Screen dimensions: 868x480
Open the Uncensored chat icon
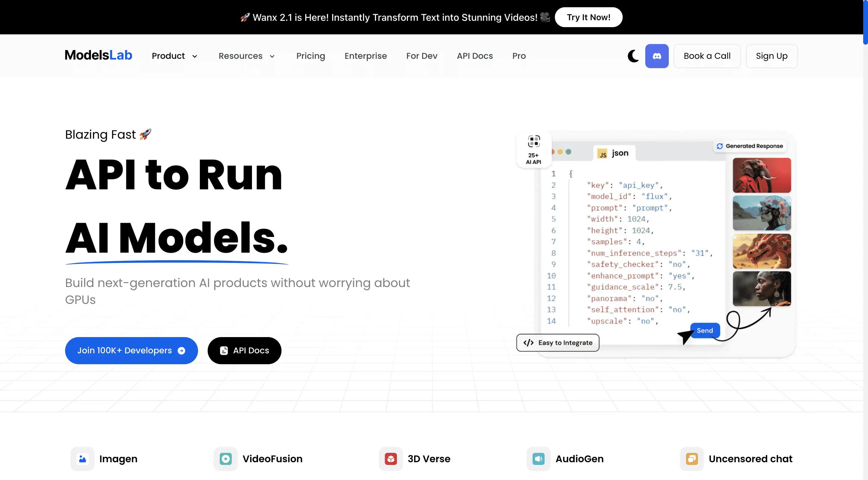(692, 459)
